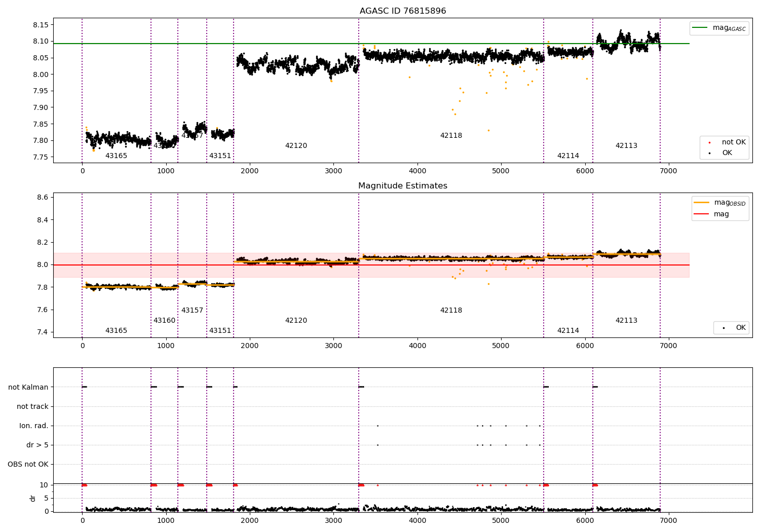Click obsid label 42118 in the top plot
This screenshot has width=760, height=532.
click(x=451, y=136)
